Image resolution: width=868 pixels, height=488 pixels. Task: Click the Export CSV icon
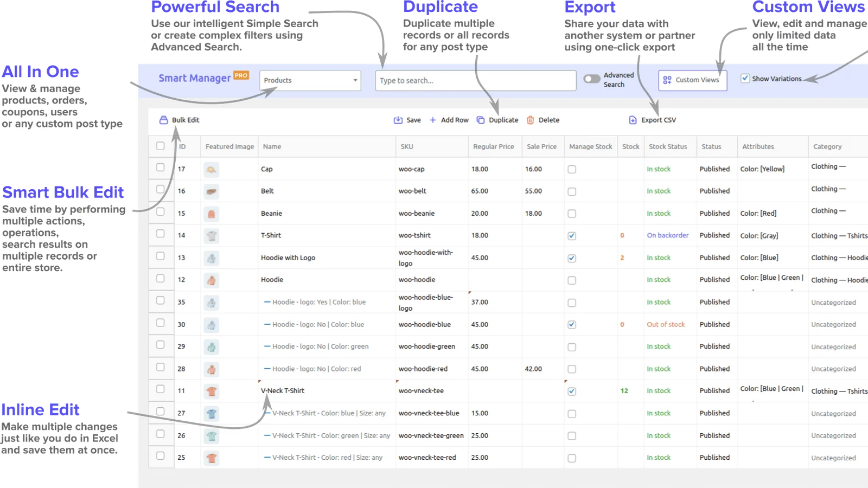633,120
